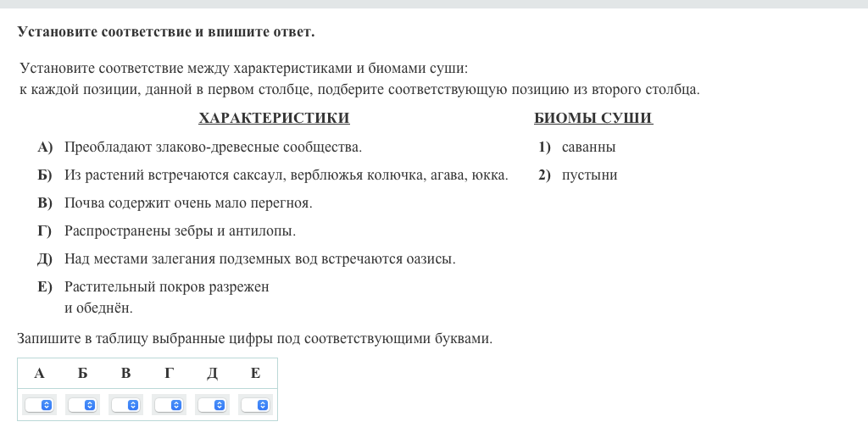
Task: Expand the answer selector under column Г
Action: point(169,405)
